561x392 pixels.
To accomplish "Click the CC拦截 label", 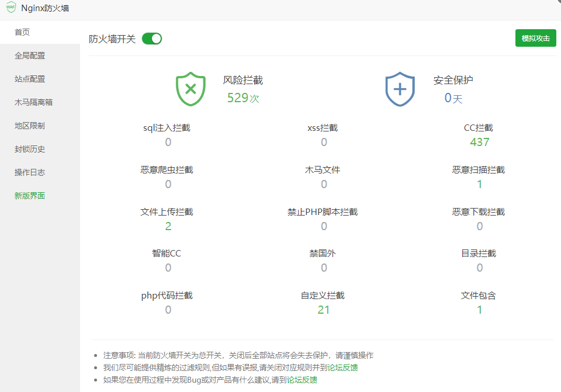I will (x=479, y=128).
